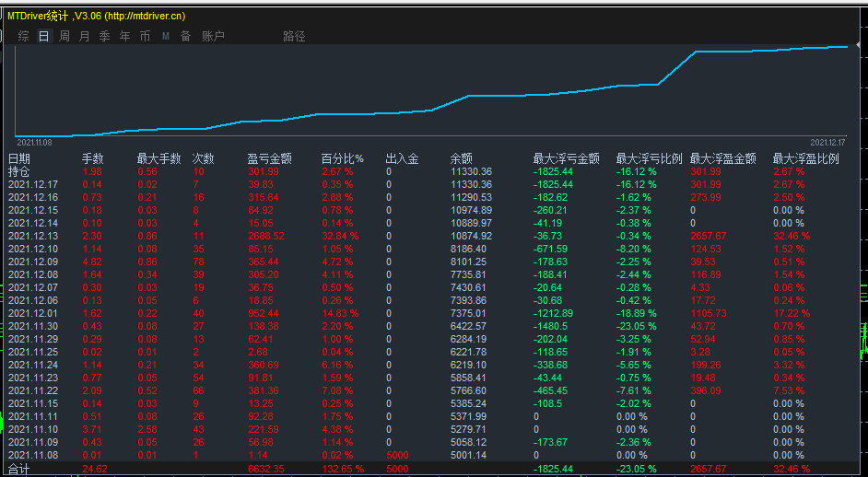Image resolution: width=868 pixels, height=477 pixels.
Task: Click the 百分比% column header
Action: (x=343, y=158)
